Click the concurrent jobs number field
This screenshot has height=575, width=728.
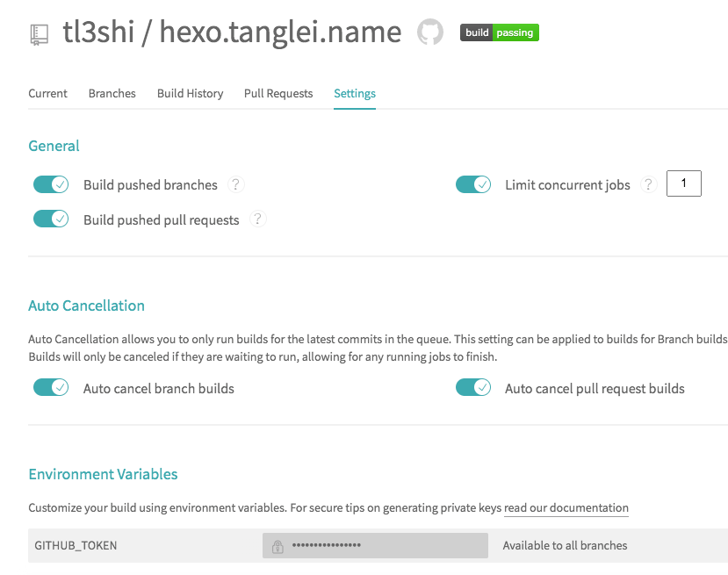(x=684, y=183)
